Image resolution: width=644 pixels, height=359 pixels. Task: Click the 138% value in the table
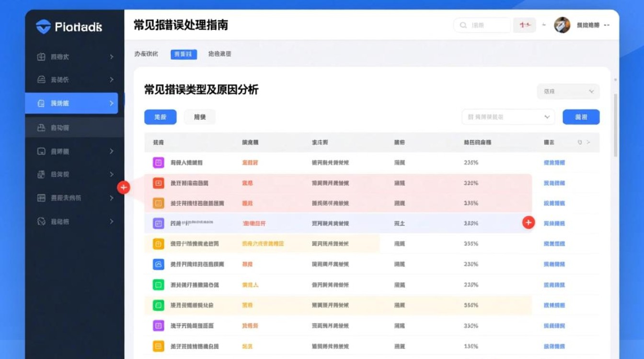tap(471, 203)
